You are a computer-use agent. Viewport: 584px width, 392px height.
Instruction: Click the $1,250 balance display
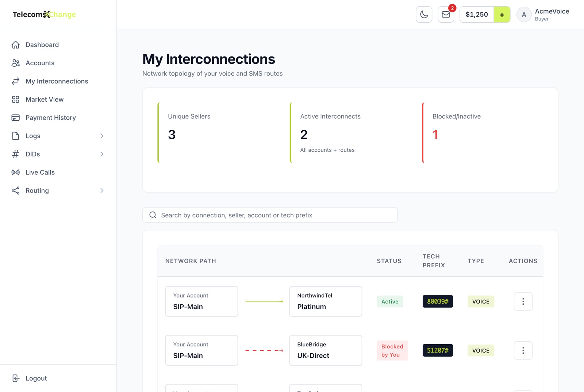(x=477, y=15)
